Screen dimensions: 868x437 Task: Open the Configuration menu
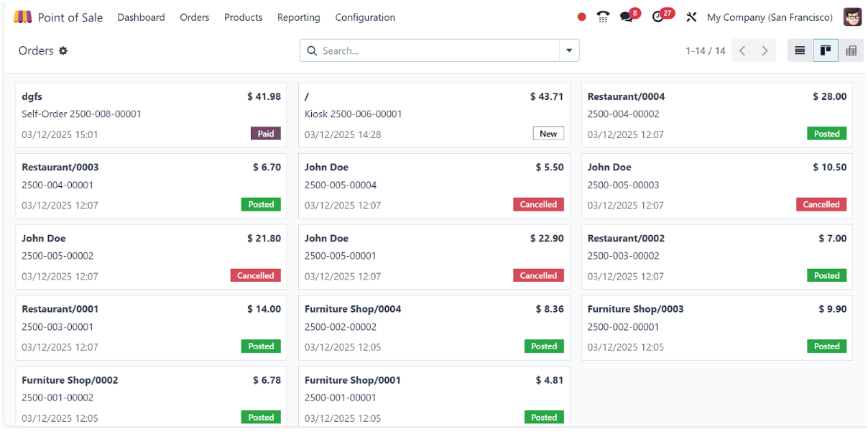(365, 17)
